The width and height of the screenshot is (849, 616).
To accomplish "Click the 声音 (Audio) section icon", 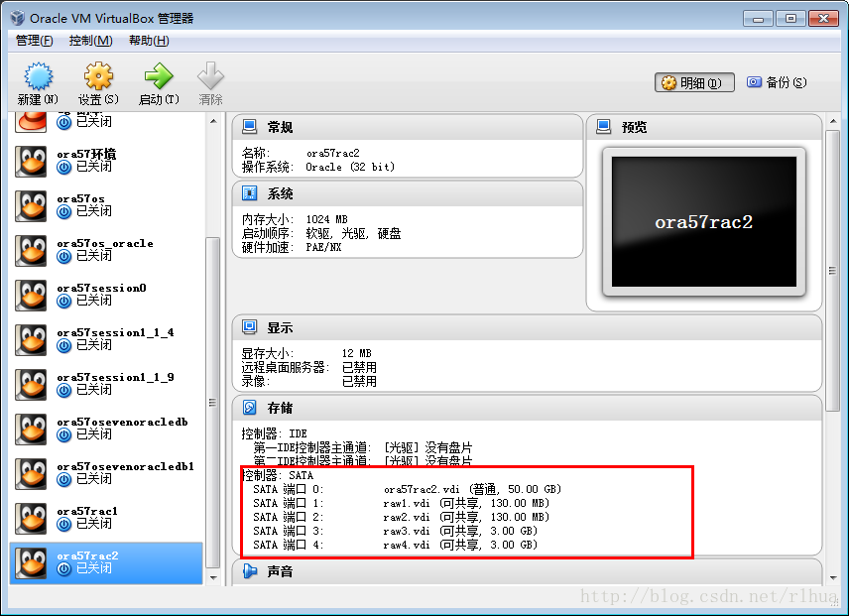I will pyautogui.click(x=249, y=571).
